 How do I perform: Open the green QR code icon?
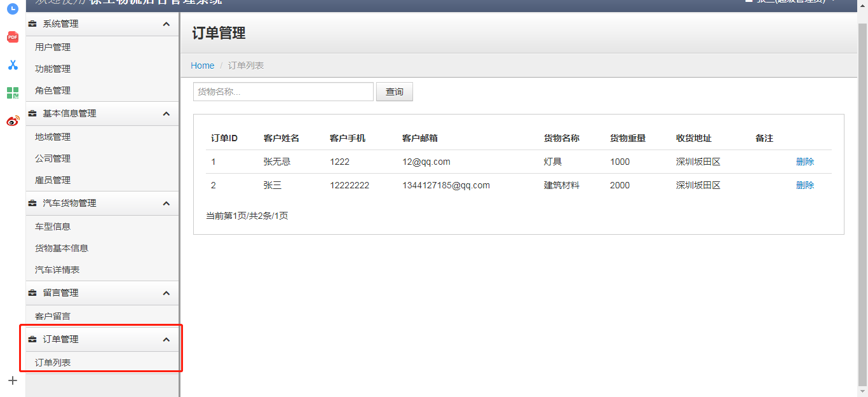click(12, 93)
